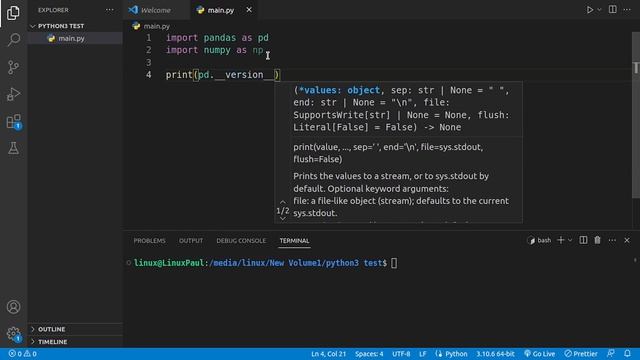Image resolution: width=640 pixels, height=360 pixels.
Task: Open notifications bell icon
Action: click(627, 353)
